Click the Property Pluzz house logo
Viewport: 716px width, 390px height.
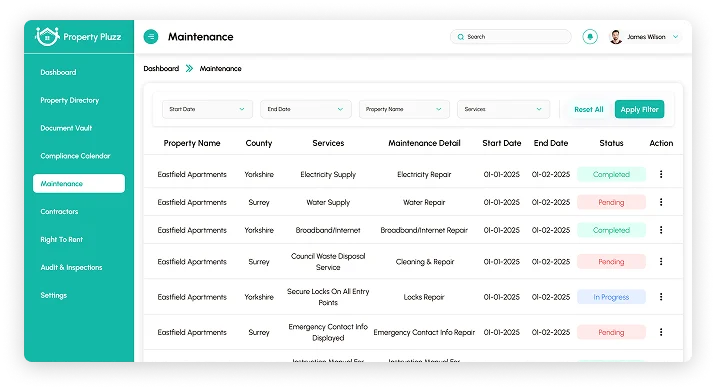(47, 36)
